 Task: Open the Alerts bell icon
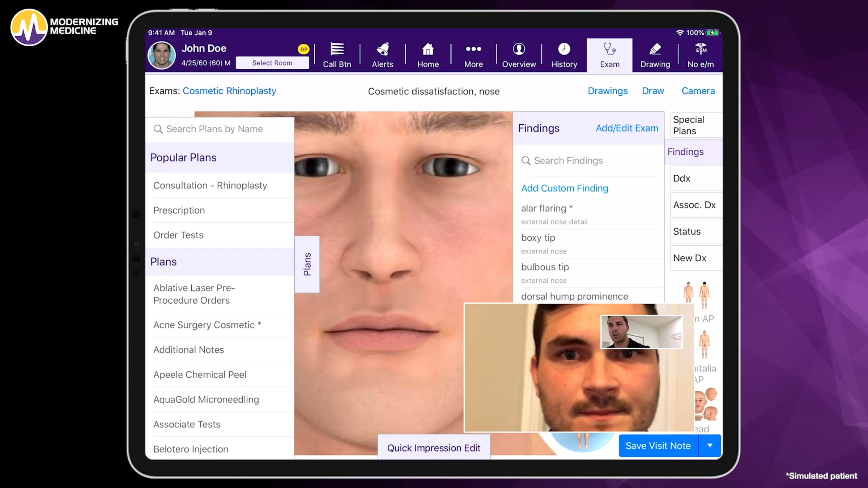coord(383,49)
